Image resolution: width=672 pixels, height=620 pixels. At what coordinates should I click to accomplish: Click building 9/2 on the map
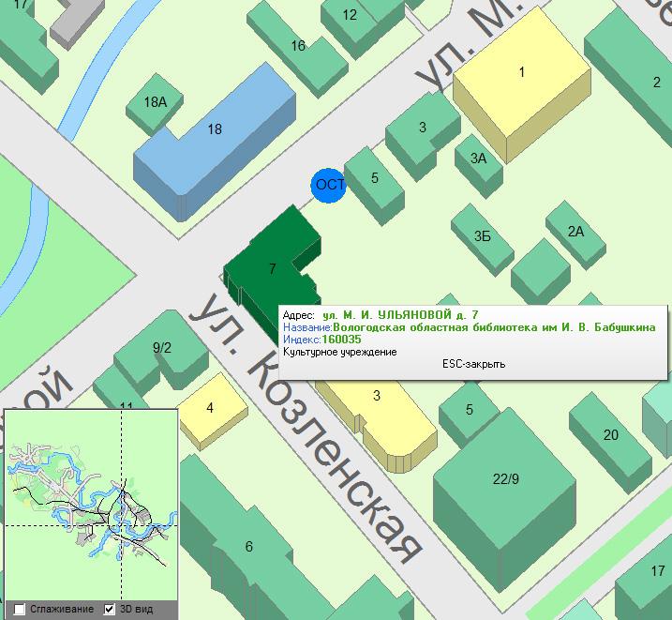[x=161, y=348]
